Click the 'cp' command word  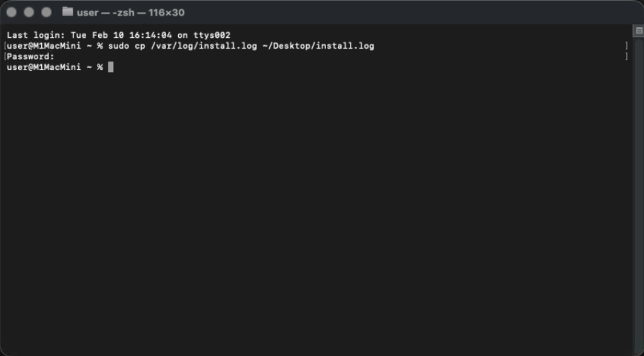(140, 46)
